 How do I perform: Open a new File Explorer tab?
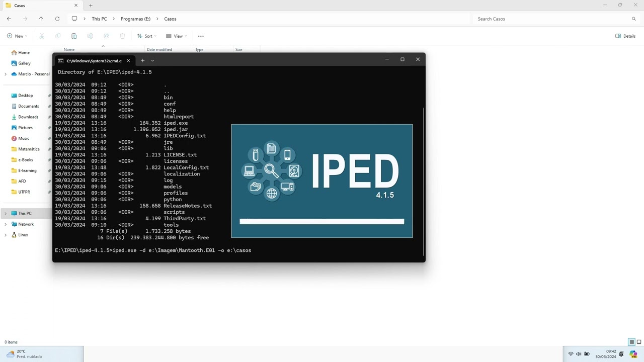click(91, 6)
